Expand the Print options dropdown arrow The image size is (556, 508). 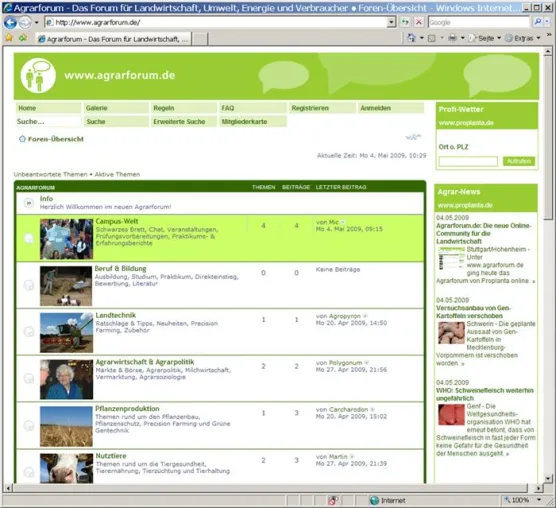pyautogui.click(x=462, y=38)
